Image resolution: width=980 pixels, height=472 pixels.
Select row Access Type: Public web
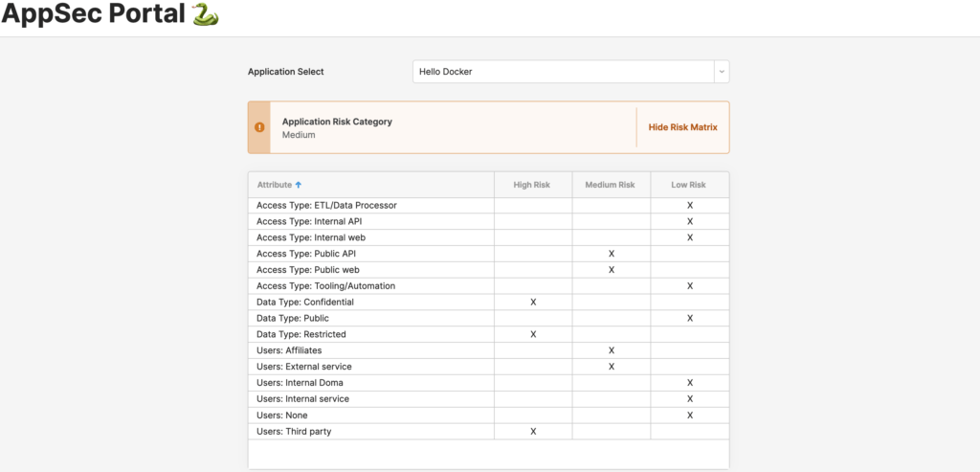(489, 270)
